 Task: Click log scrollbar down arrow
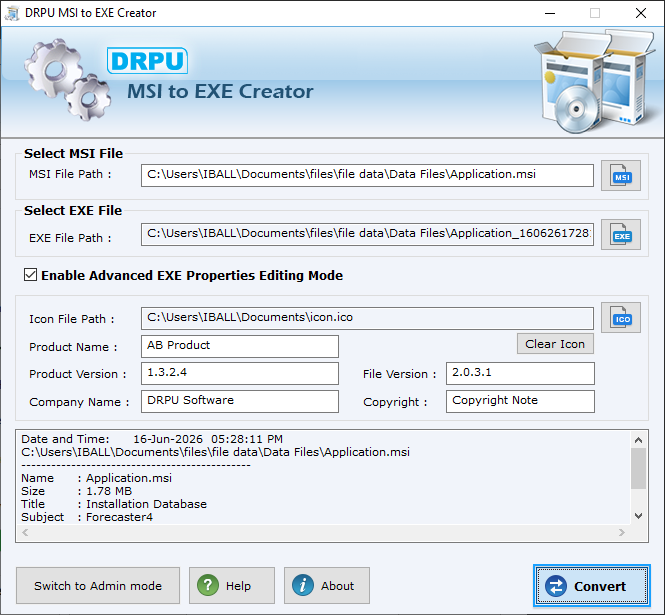(x=638, y=516)
